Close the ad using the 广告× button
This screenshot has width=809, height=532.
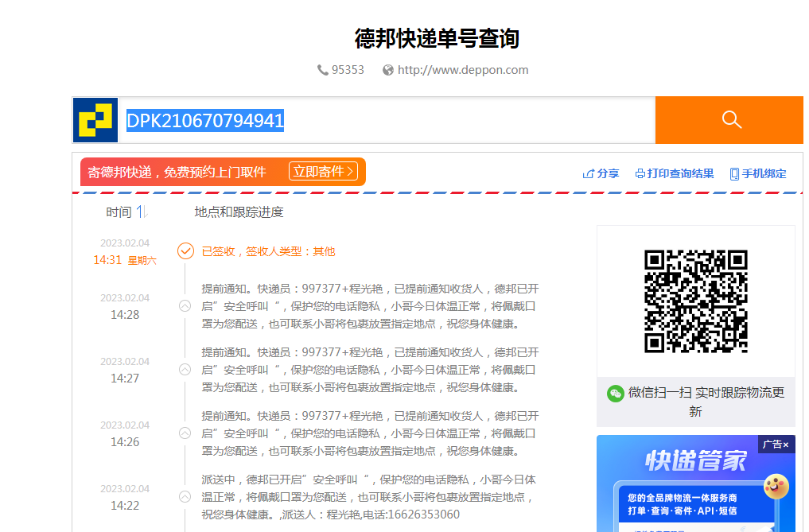[x=776, y=445]
